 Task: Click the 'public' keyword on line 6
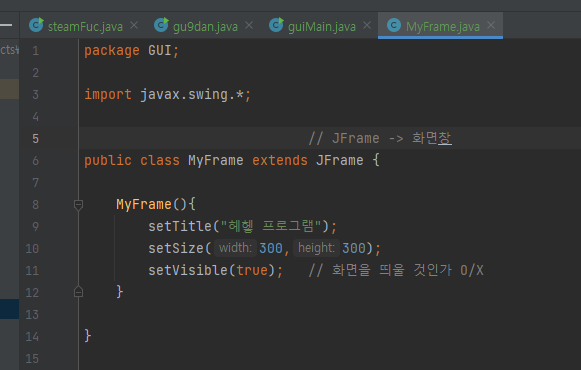pos(108,160)
